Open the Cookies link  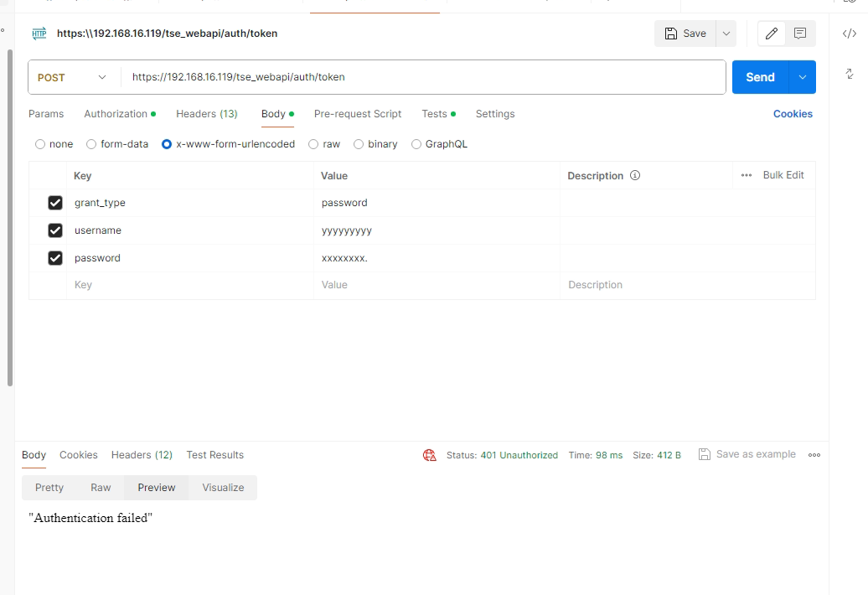click(793, 114)
